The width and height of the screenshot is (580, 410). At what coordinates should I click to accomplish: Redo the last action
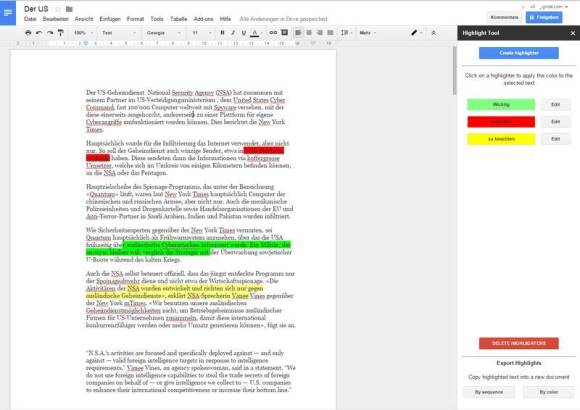(x=50, y=33)
